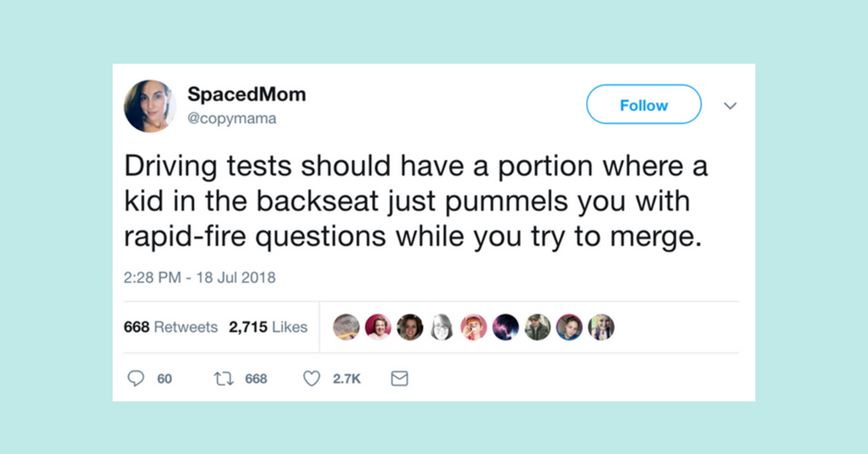
Task: Click the soldier-uniform liker avatar
Action: (538, 327)
